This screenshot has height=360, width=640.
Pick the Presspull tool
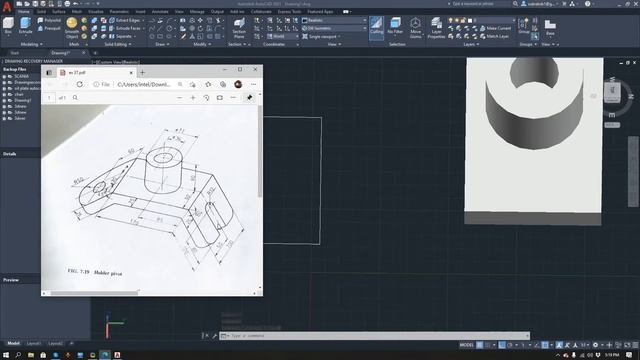(x=49, y=28)
